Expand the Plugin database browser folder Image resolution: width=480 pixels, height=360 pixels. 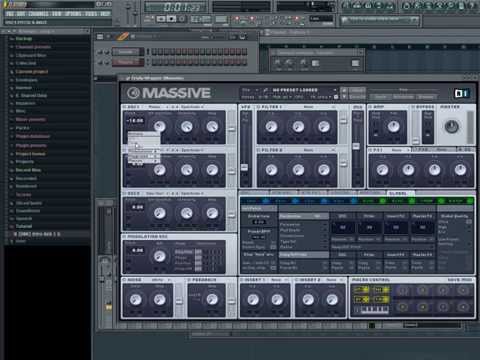click(33, 137)
